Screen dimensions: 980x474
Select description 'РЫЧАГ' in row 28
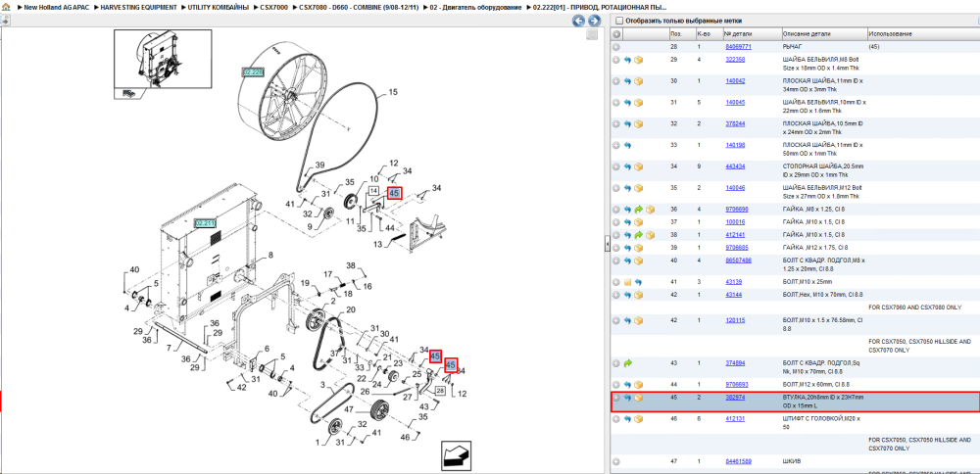(793, 47)
